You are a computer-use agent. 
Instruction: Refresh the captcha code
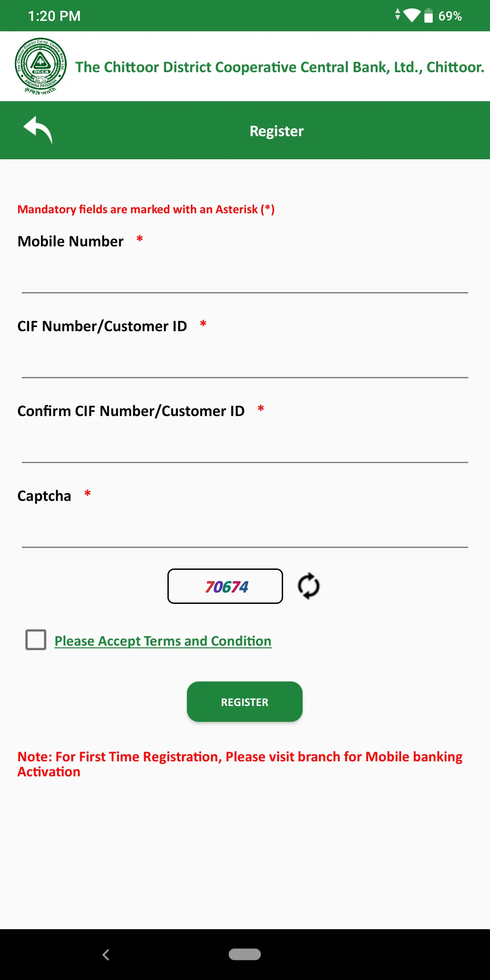click(x=309, y=586)
